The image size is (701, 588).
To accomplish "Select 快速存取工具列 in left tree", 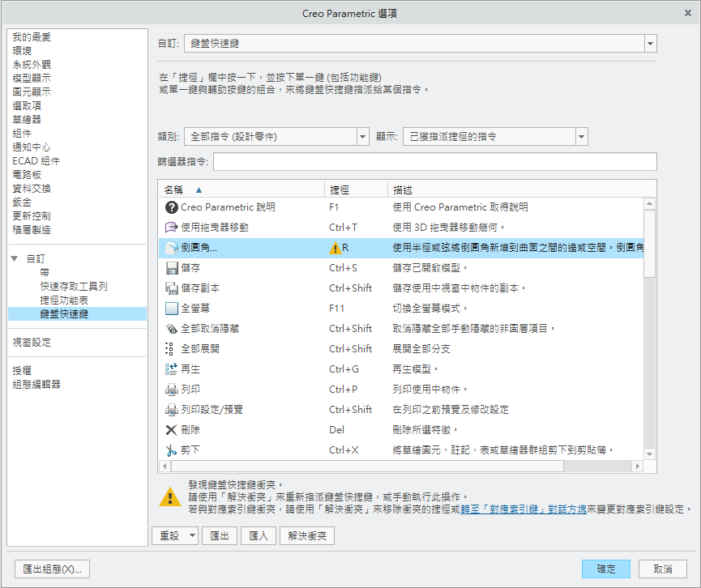I will click(x=74, y=286).
